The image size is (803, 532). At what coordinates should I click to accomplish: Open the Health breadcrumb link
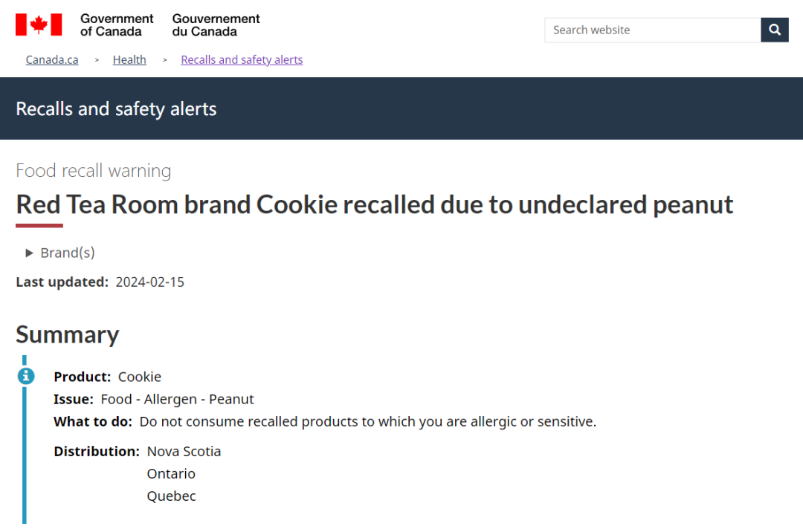coord(129,60)
